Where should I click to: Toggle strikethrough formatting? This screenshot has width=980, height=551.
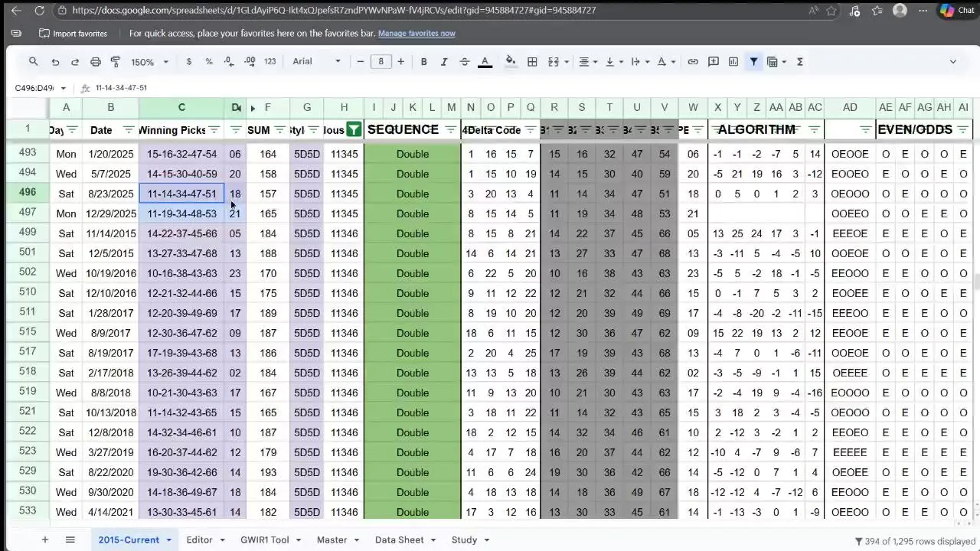[x=463, y=62]
